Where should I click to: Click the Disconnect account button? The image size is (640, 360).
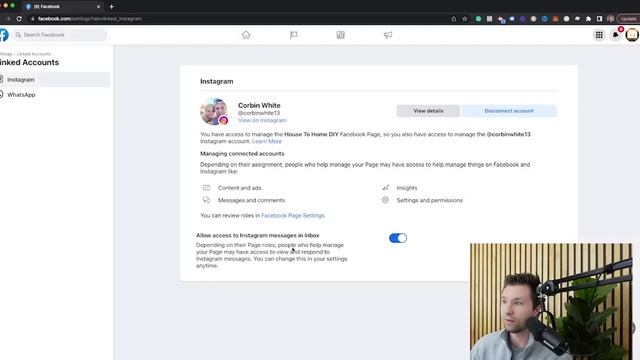(x=509, y=111)
